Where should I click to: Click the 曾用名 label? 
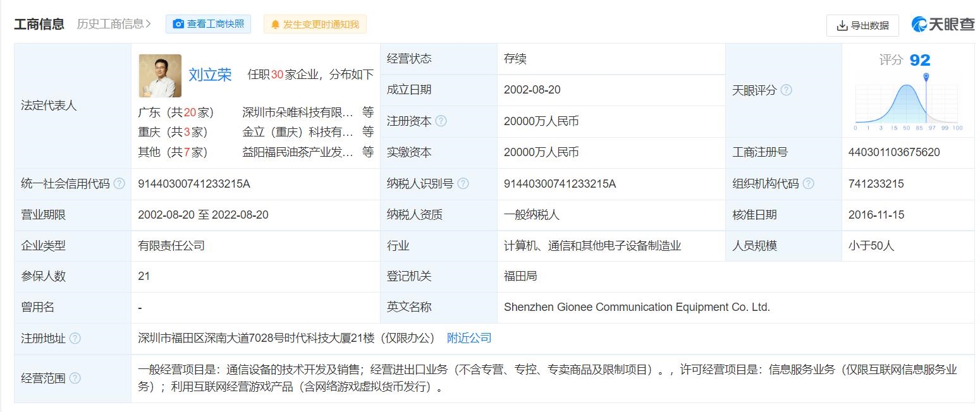pyautogui.click(x=37, y=307)
